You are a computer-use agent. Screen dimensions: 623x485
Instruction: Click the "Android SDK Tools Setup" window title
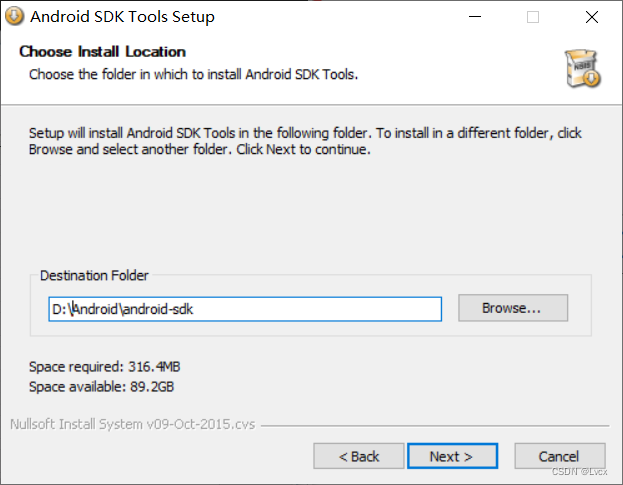122,17
